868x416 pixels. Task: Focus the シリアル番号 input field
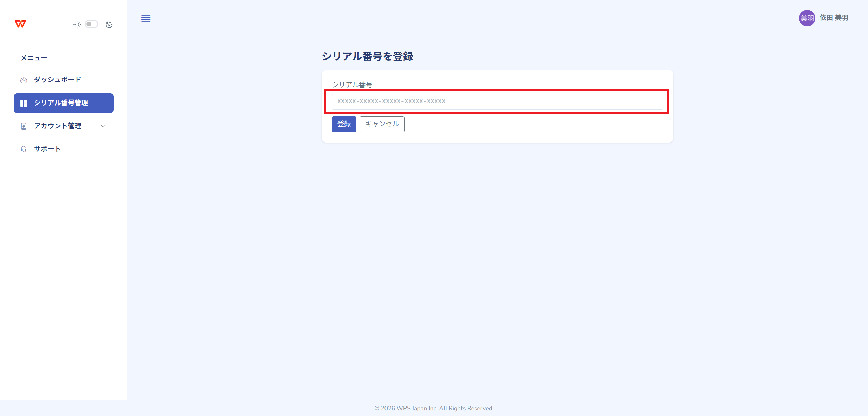[x=497, y=101]
